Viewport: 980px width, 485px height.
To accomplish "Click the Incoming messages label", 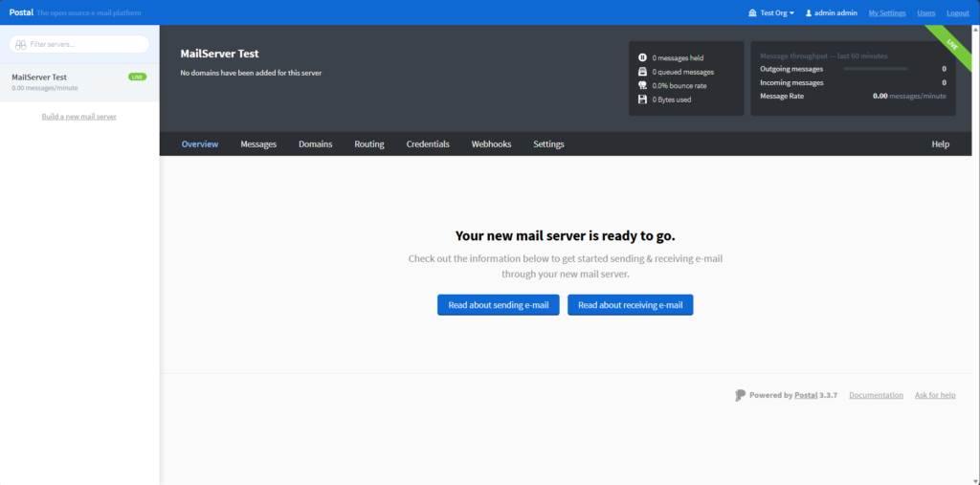I will [791, 82].
